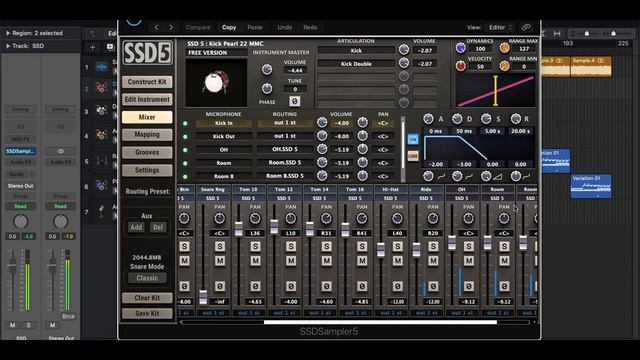The width and height of the screenshot is (640, 360).
Task: Add a new track with plus icon
Action: (93, 47)
